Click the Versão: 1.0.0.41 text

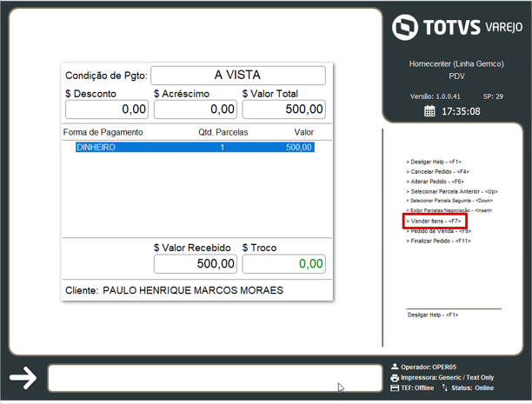pos(436,96)
